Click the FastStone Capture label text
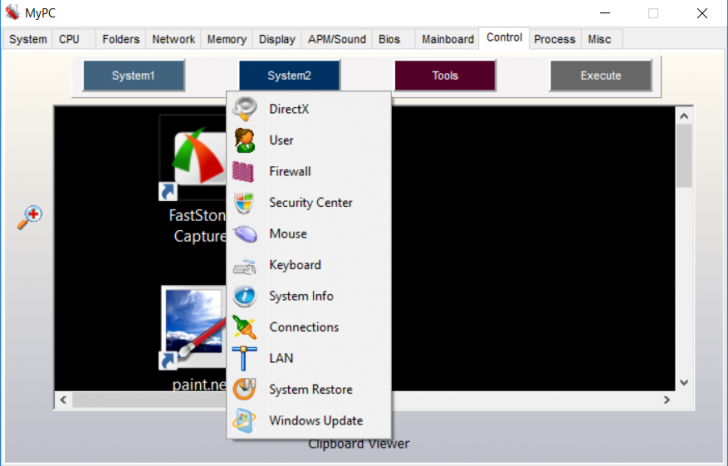 (x=199, y=226)
